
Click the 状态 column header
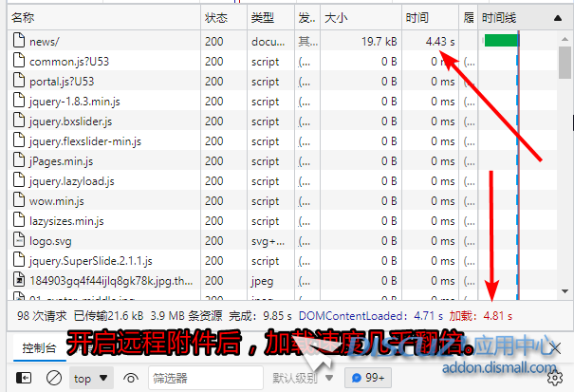[x=222, y=18]
